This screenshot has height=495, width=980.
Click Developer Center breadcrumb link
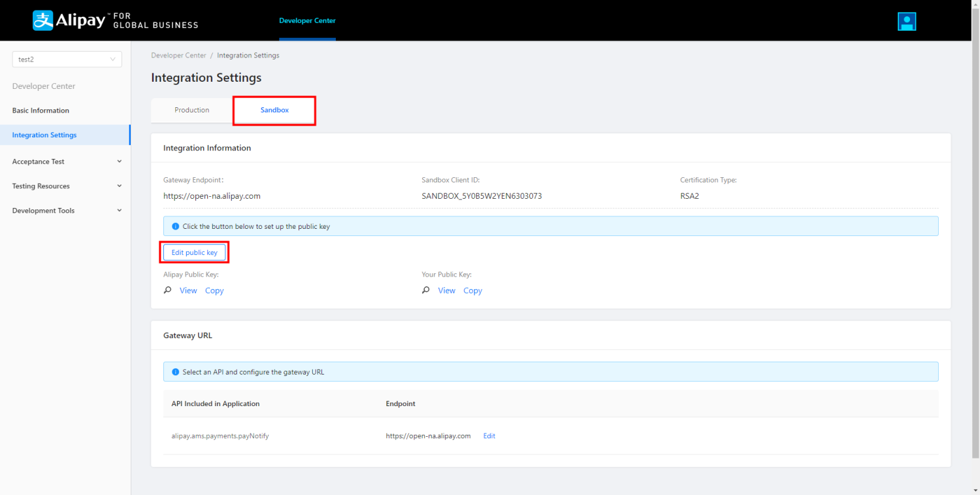pos(178,56)
